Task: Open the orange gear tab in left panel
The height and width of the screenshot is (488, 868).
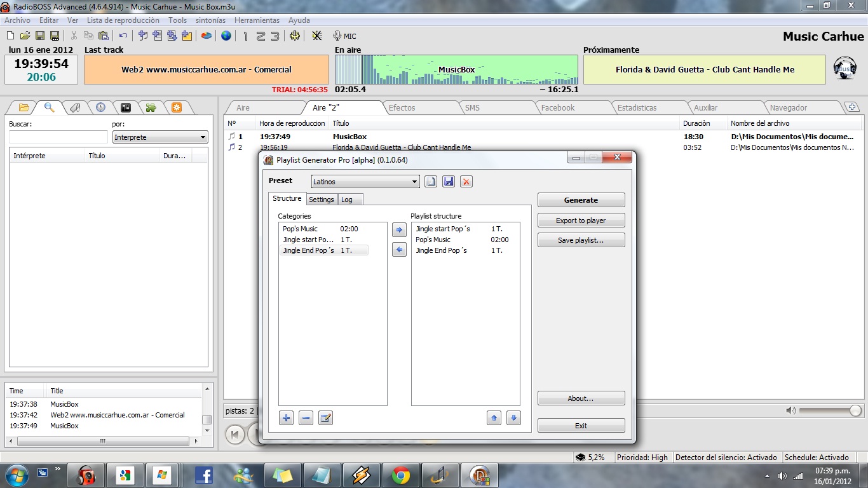Action: tap(177, 107)
